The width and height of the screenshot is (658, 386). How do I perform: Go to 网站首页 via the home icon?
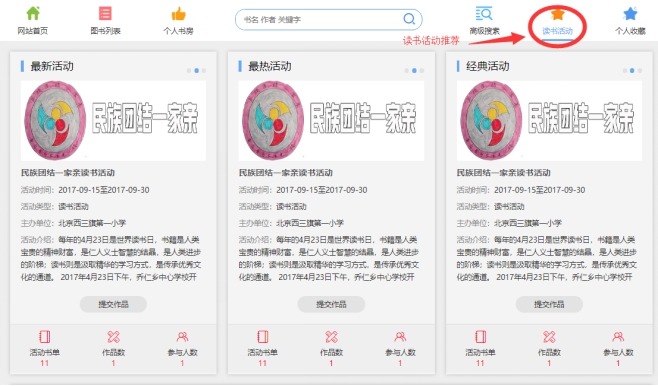point(33,13)
